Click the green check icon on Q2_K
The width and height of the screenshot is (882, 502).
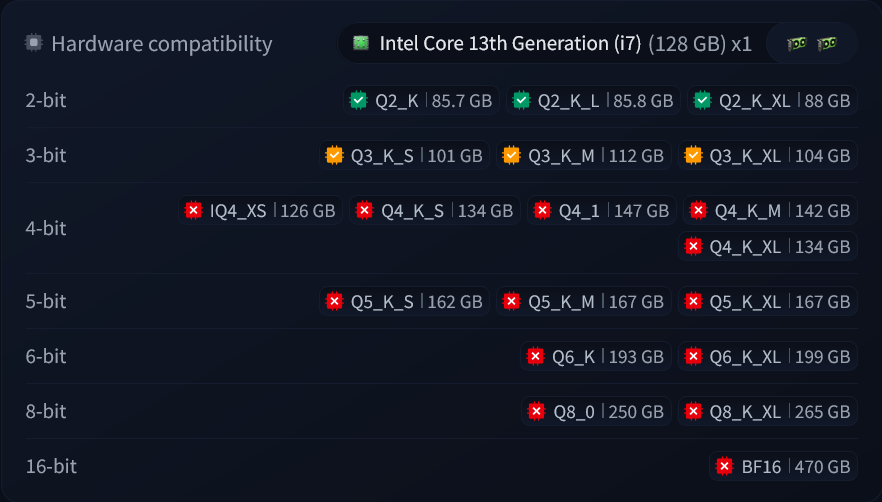pyautogui.click(x=358, y=100)
